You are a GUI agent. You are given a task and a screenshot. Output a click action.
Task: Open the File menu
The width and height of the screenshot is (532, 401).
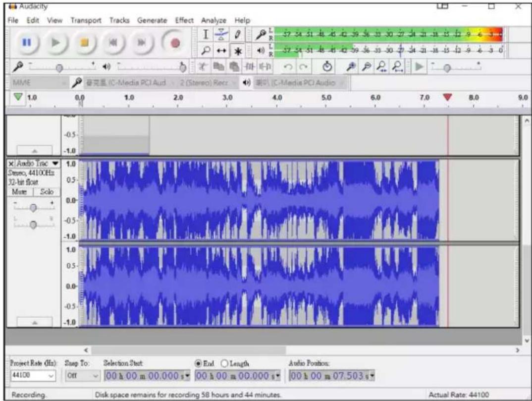pyautogui.click(x=13, y=20)
